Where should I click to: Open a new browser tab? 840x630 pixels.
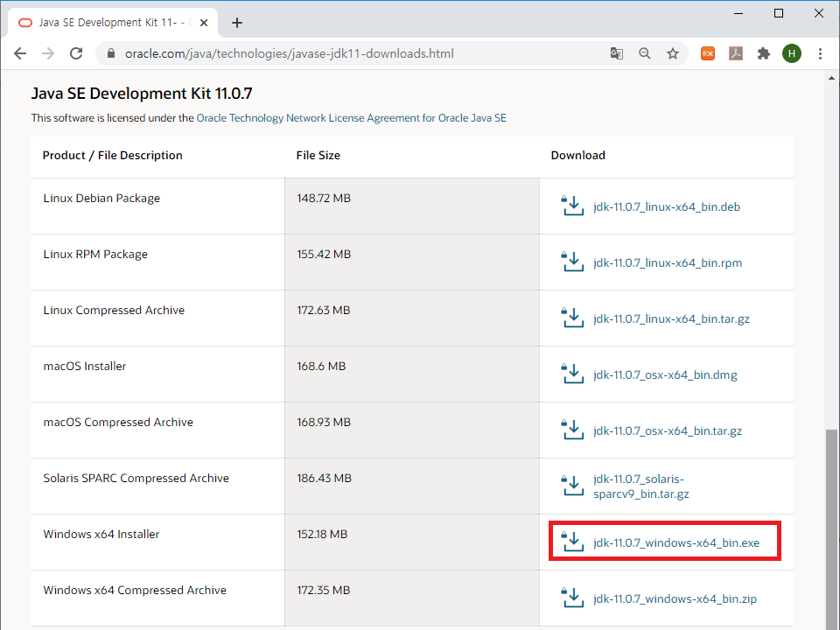(x=237, y=23)
